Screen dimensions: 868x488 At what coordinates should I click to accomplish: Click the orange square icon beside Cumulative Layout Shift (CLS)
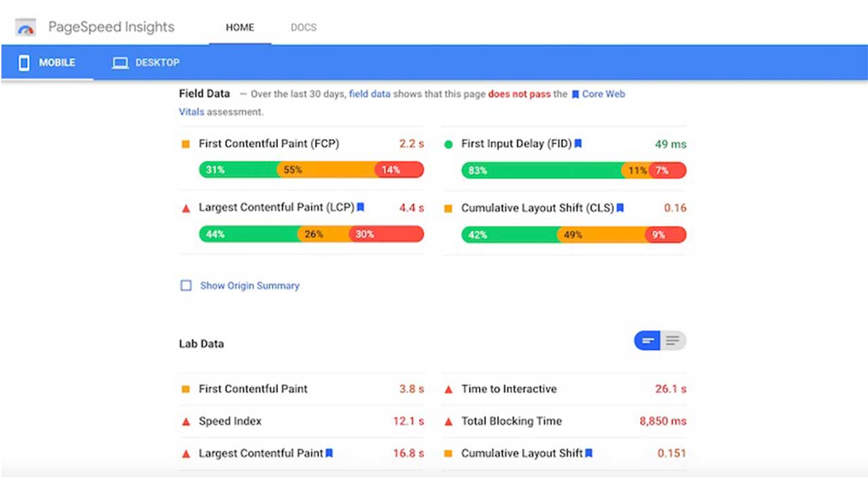(448, 209)
